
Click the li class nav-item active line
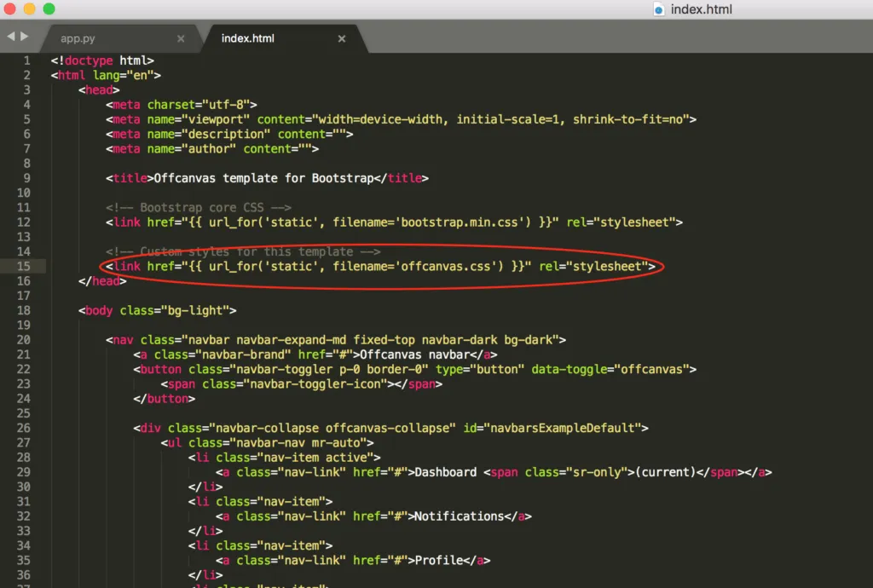coord(285,458)
